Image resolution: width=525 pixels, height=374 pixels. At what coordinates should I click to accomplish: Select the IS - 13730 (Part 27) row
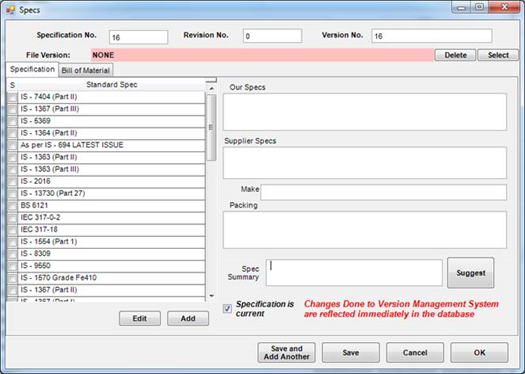tap(111, 194)
